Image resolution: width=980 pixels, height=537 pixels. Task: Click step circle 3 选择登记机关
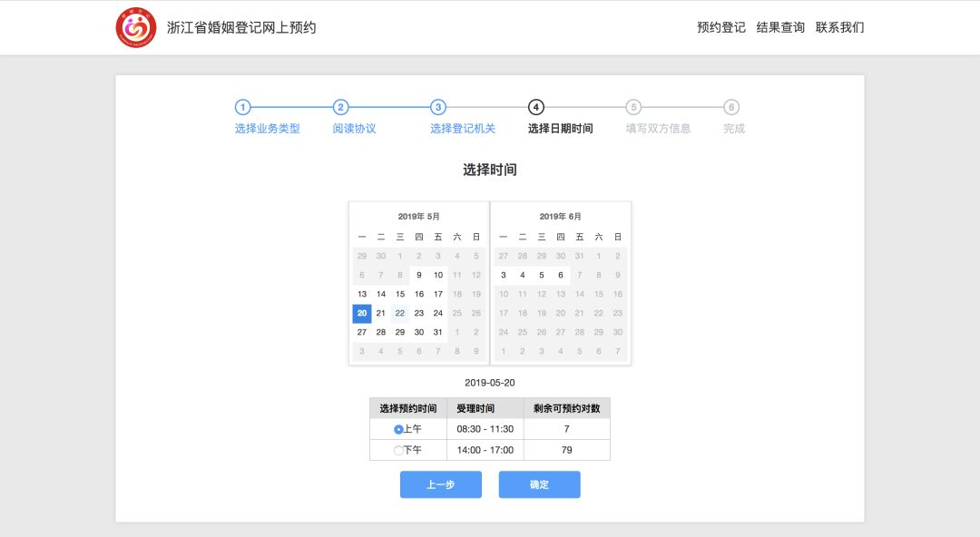point(439,106)
